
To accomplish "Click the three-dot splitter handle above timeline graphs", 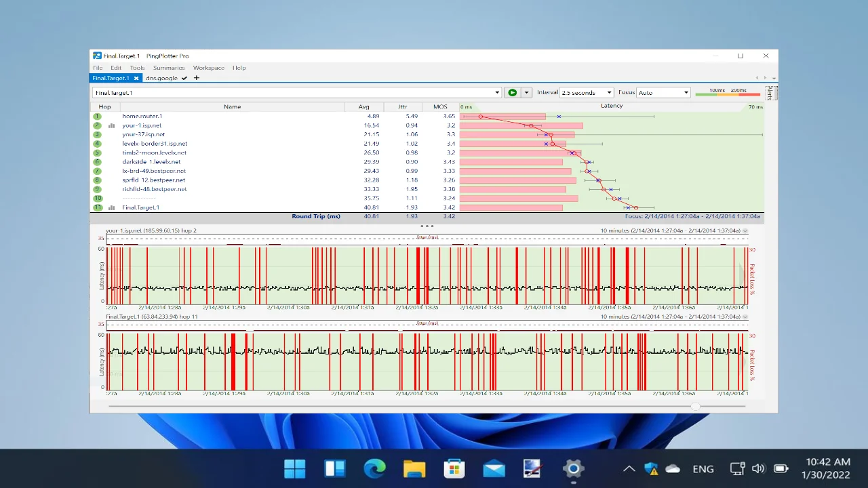I will click(x=427, y=226).
